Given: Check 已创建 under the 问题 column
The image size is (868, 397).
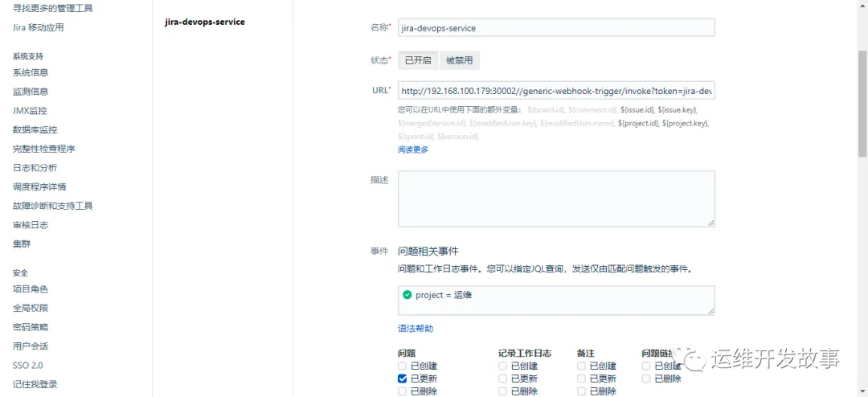Looking at the screenshot, I should 402,366.
